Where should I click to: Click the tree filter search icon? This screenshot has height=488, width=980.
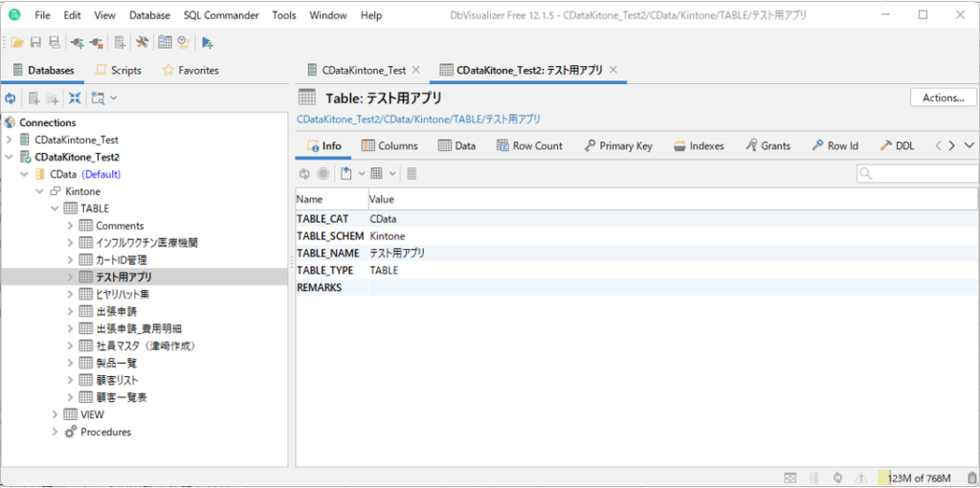click(x=99, y=99)
